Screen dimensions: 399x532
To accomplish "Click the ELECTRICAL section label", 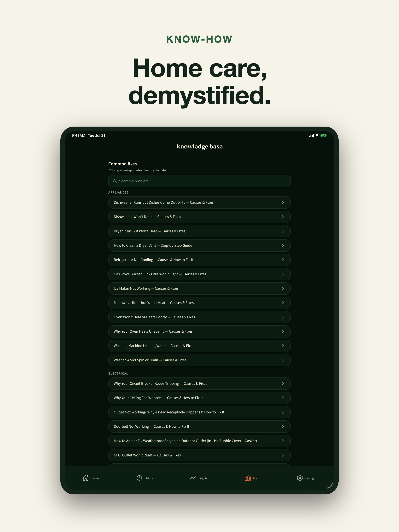I will pos(118,373).
